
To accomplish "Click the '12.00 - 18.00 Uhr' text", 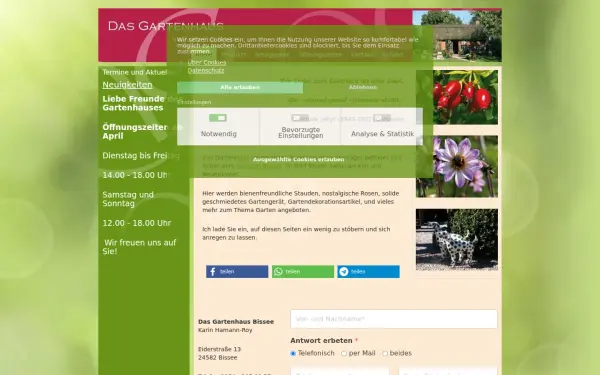I will pyautogui.click(x=137, y=223).
